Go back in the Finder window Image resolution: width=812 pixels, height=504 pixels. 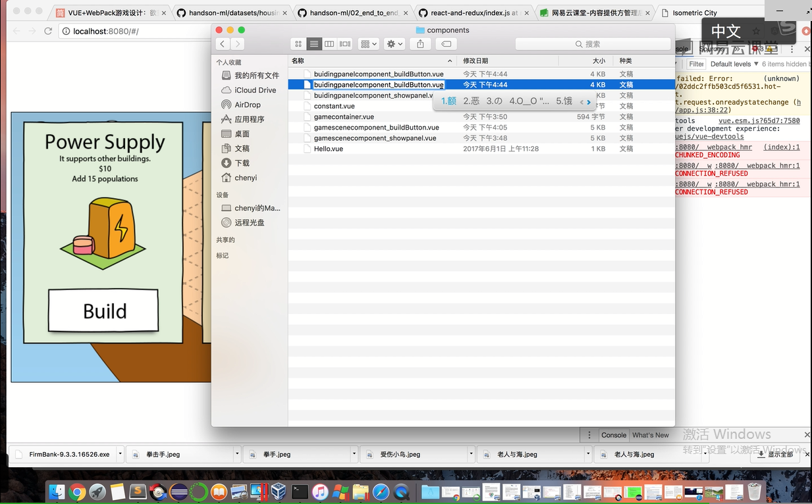pos(223,44)
